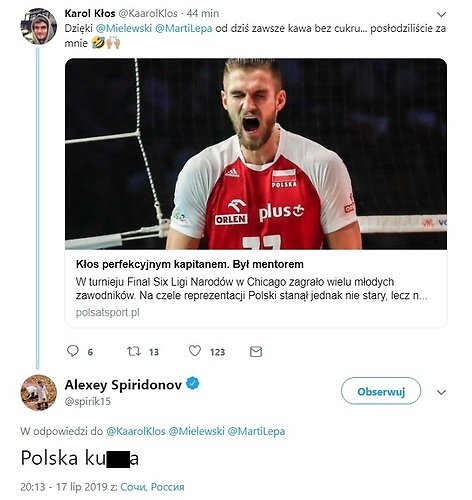
Task: Like the tweet with the heart icon
Action: pyautogui.click(x=195, y=351)
